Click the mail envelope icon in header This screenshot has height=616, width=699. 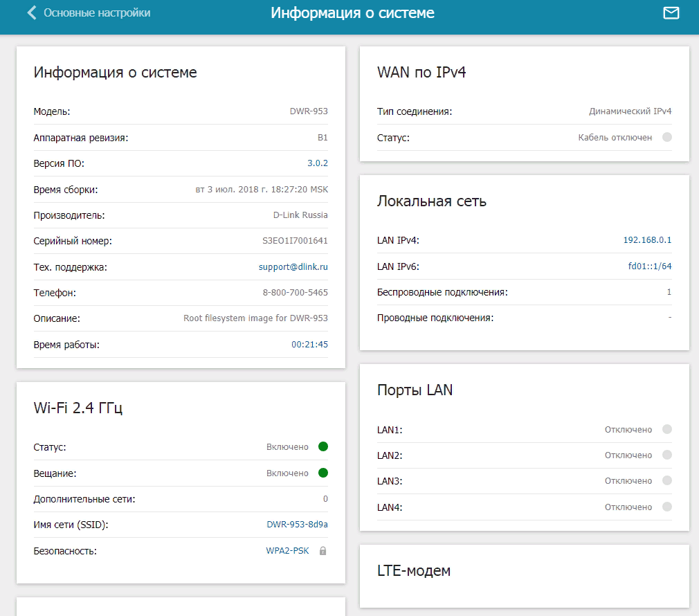(x=671, y=13)
